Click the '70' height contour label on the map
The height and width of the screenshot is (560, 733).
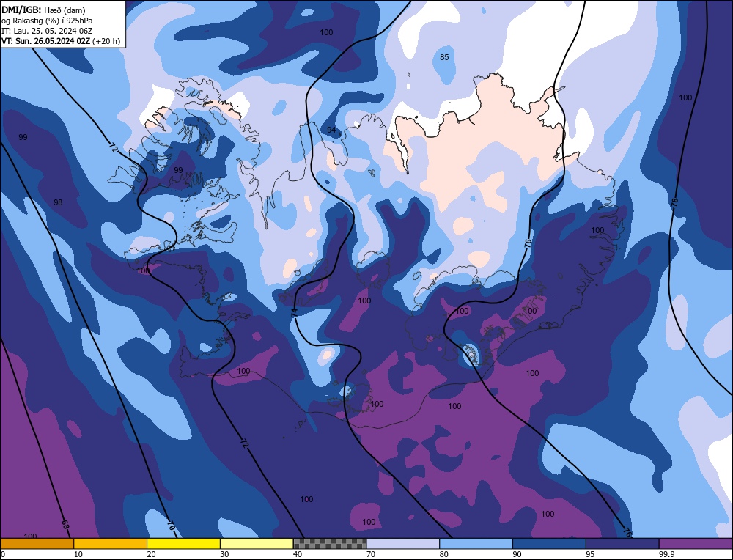(x=171, y=525)
